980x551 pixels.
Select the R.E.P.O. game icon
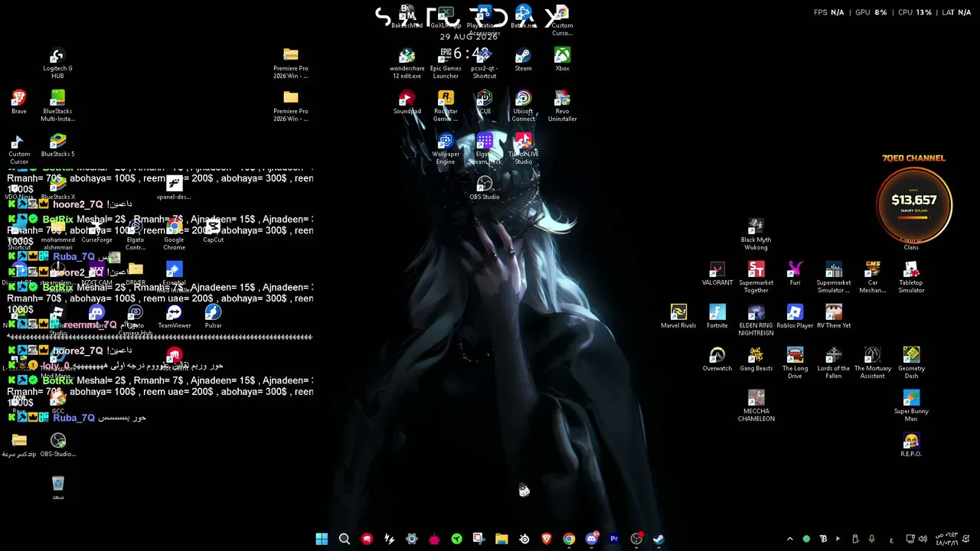tap(911, 445)
